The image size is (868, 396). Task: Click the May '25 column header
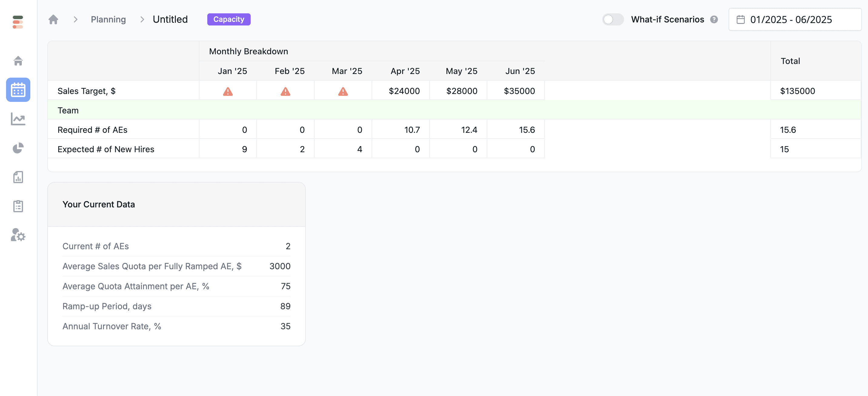(461, 71)
